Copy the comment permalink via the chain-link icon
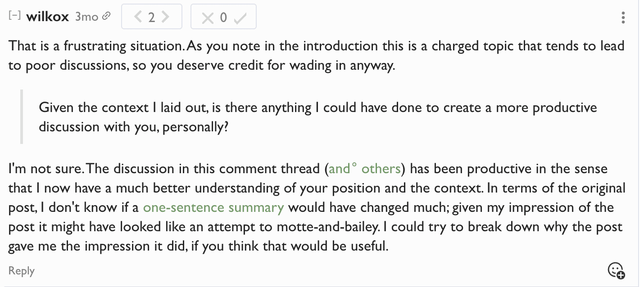The height and width of the screenshot is (287, 644). click(106, 17)
